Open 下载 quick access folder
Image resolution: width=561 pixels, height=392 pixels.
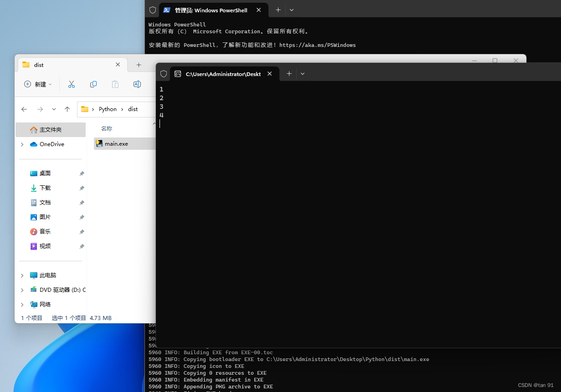pos(45,188)
